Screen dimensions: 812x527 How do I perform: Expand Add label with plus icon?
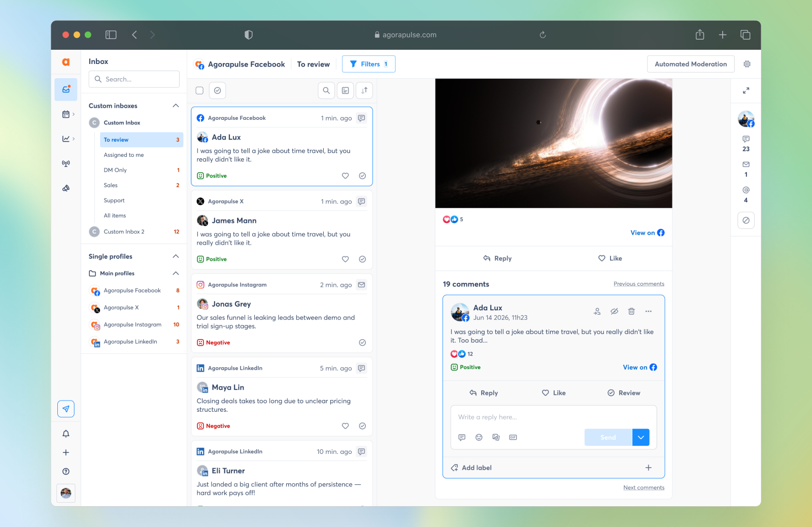click(x=649, y=468)
